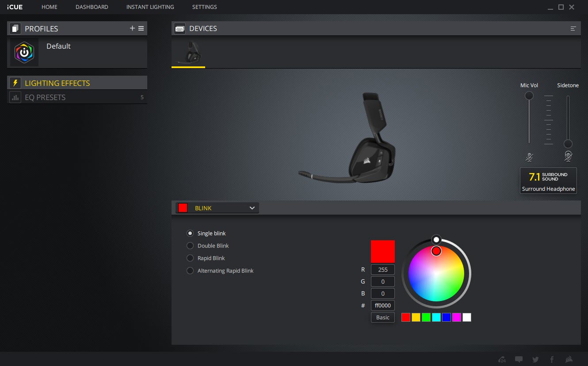Viewport: 588px width, 366px height.
Task: Open the Profiles panel icon
Action: click(15, 29)
